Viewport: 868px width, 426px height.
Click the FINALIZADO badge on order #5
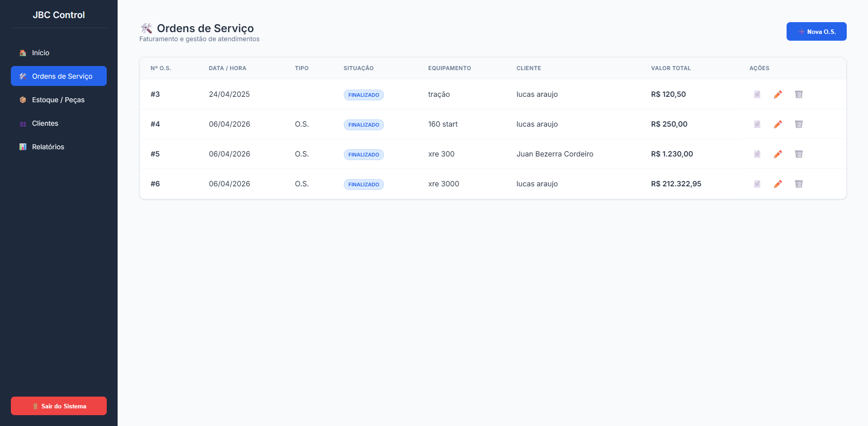click(364, 155)
